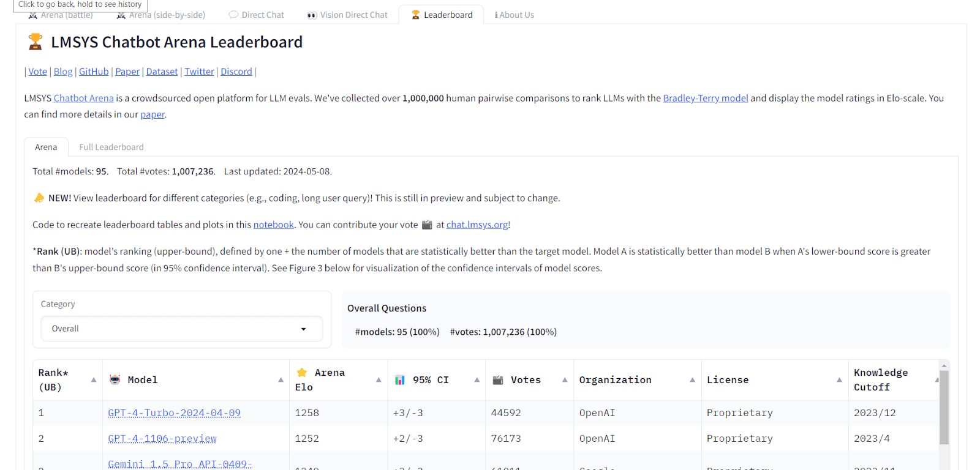Sort by Organization column arrow

coord(692,380)
